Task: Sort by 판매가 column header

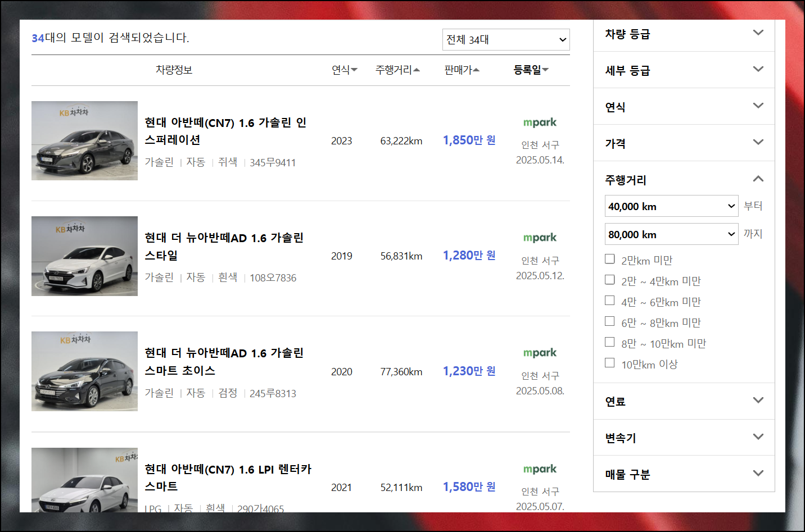Action: 462,70
